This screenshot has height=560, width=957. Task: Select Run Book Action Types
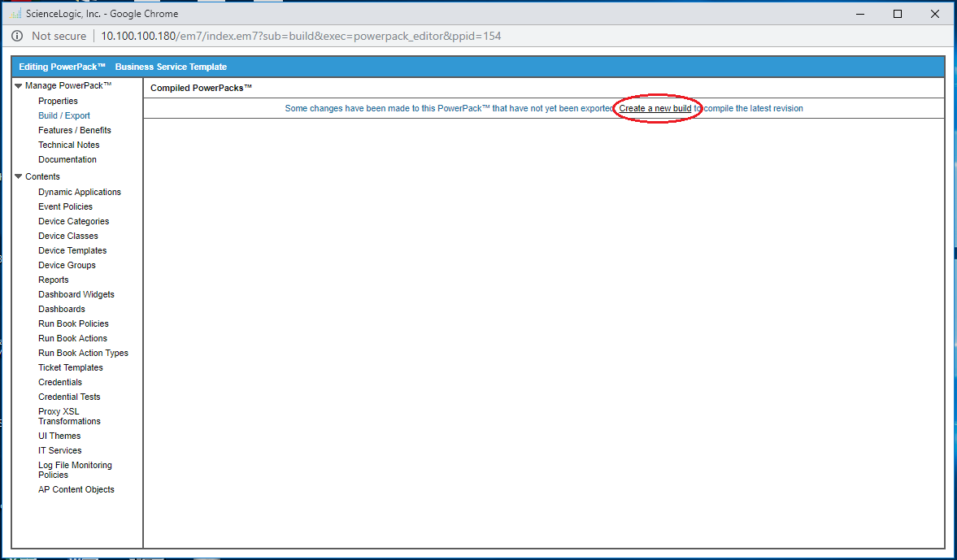83,354
